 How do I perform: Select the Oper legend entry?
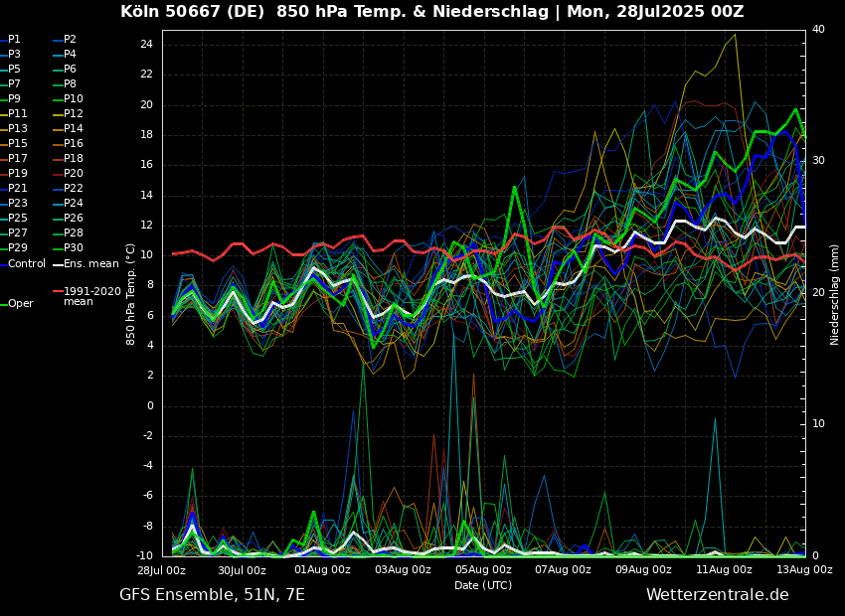click(x=20, y=304)
